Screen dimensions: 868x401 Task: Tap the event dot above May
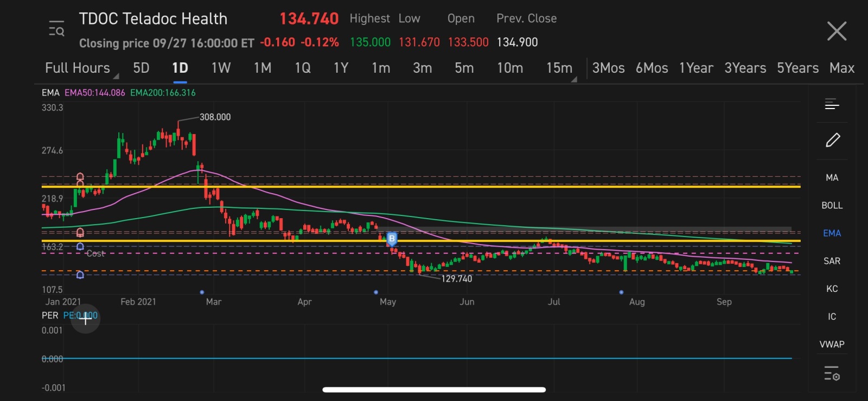coord(376,292)
